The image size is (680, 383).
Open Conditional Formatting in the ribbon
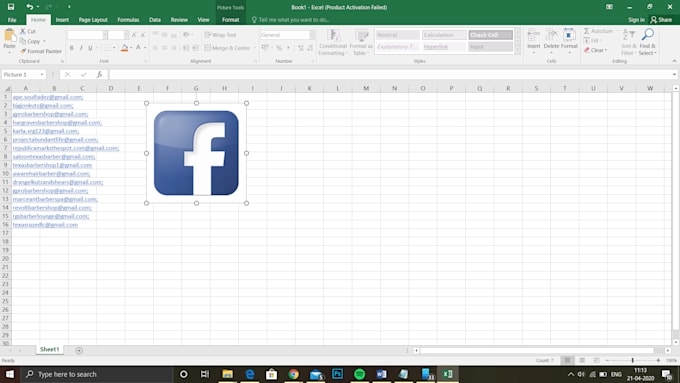(333, 43)
